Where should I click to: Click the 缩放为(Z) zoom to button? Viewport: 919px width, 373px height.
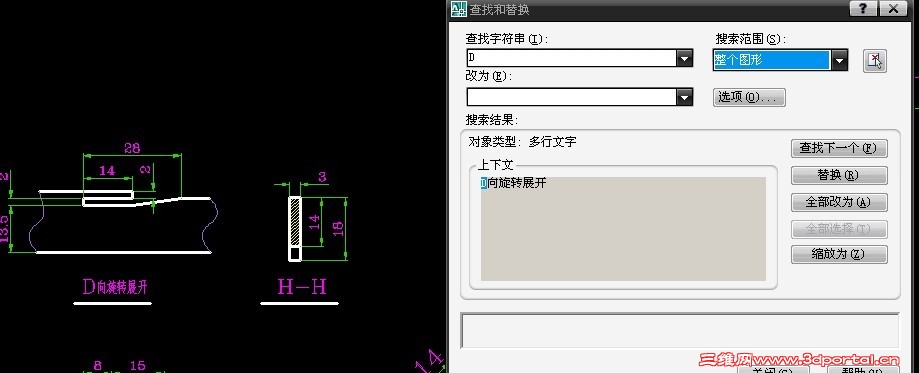pyautogui.click(x=839, y=255)
